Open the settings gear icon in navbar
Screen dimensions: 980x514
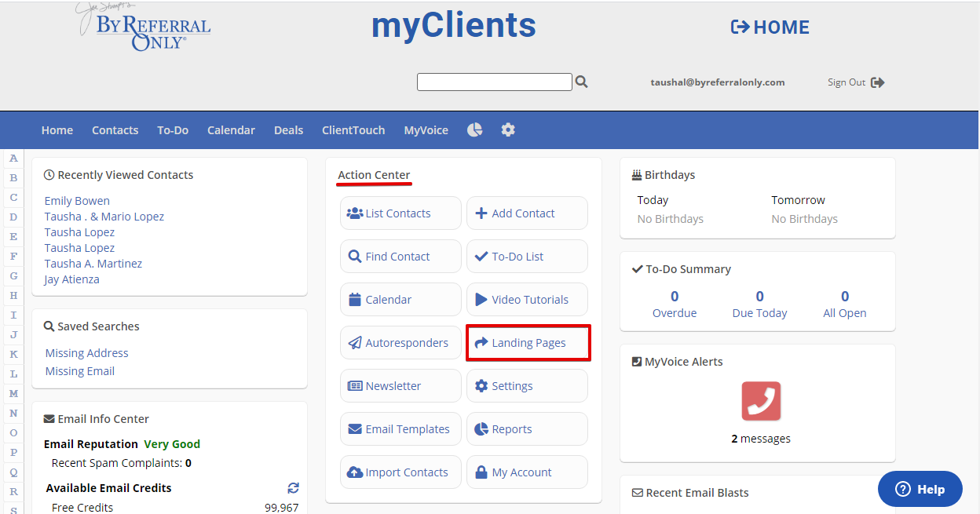[508, 129]
